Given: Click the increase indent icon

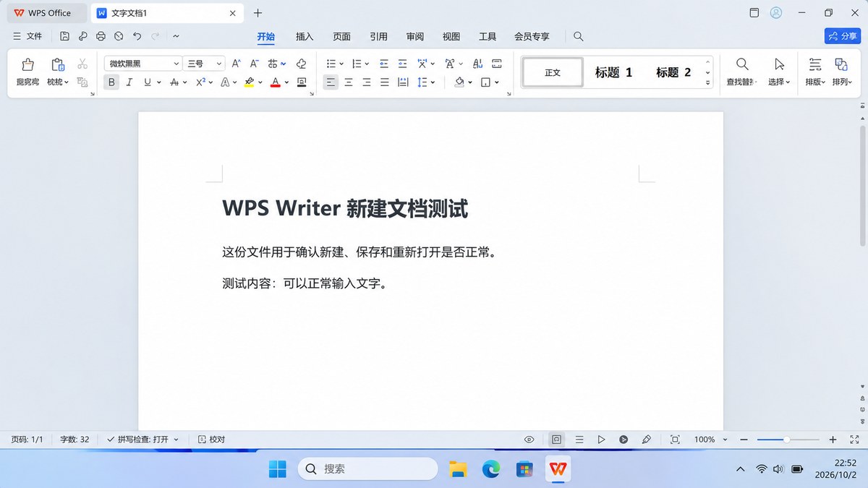Looking at the screenshot, I should 402,64.
